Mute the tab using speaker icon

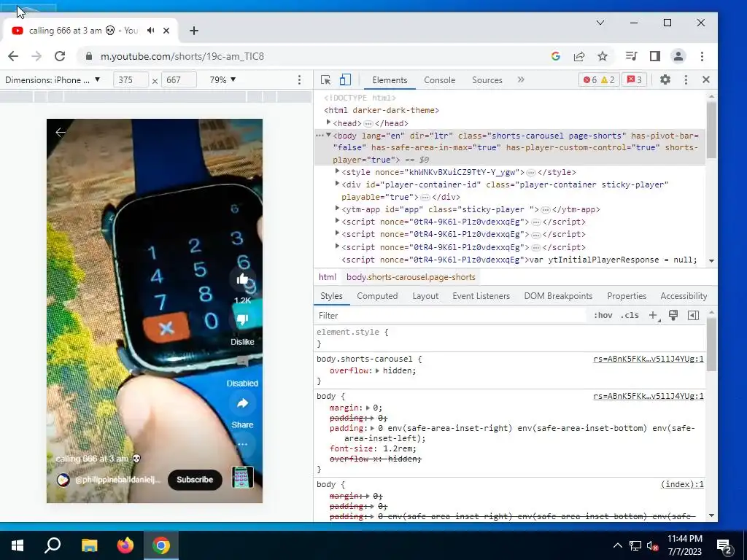click(x=151, y=31)
